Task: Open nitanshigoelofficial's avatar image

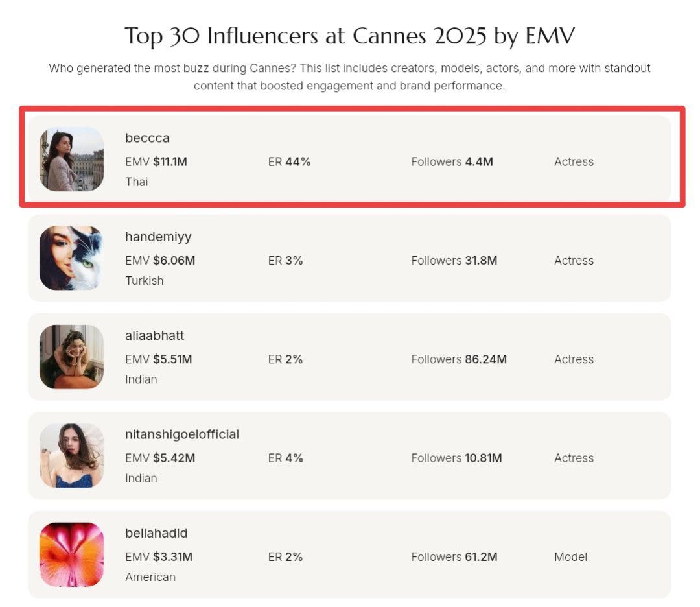Action: (x=71, y=455)
